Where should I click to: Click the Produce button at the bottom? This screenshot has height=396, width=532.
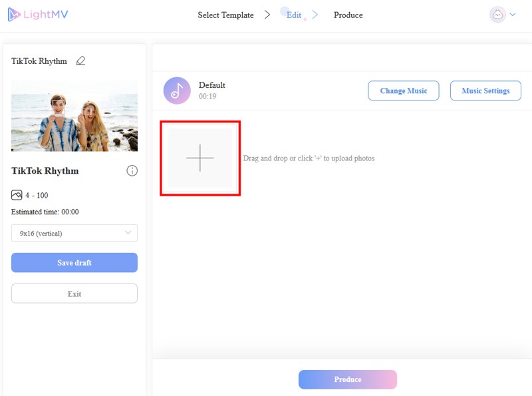click(347, 379)
